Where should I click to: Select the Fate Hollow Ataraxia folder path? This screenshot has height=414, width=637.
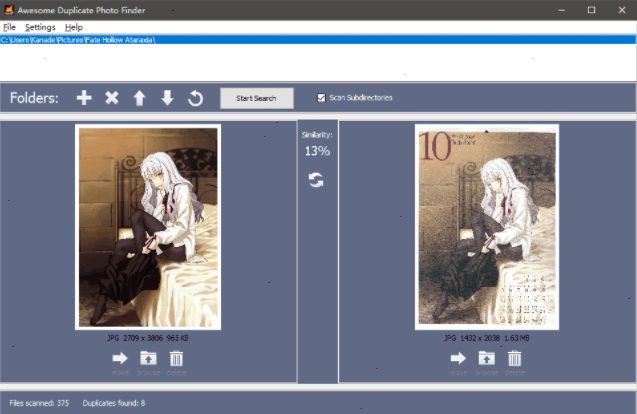tap(318, 40)
